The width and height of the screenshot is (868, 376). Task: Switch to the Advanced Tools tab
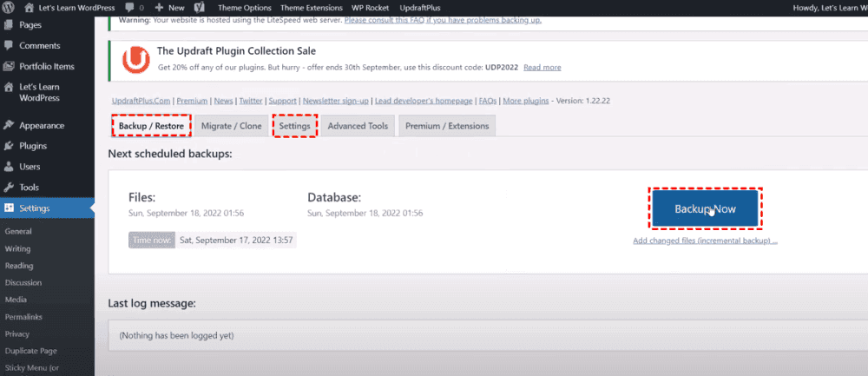coord(358,126)
